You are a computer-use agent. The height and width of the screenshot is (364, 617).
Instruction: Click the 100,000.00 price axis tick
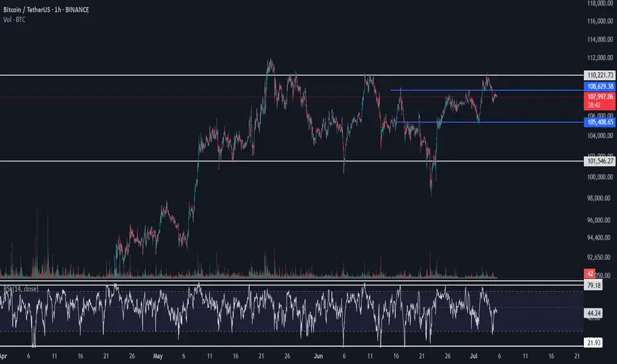tap(600, 177)
